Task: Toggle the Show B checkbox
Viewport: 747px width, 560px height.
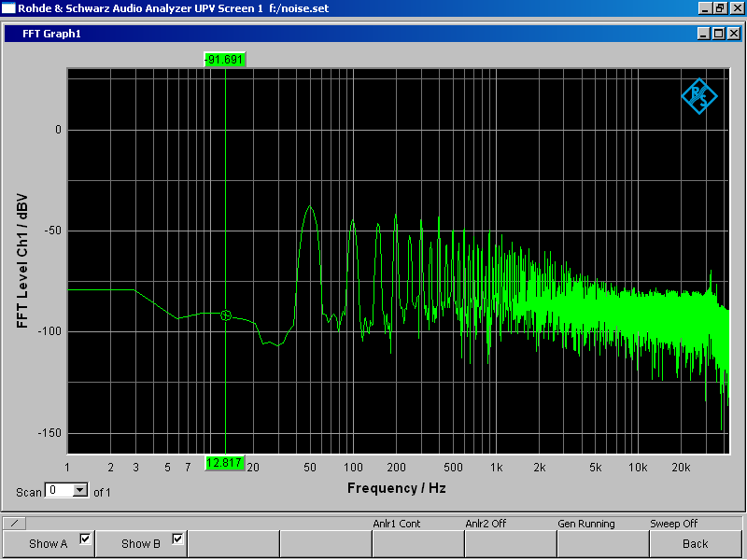Action: (177, 539)
